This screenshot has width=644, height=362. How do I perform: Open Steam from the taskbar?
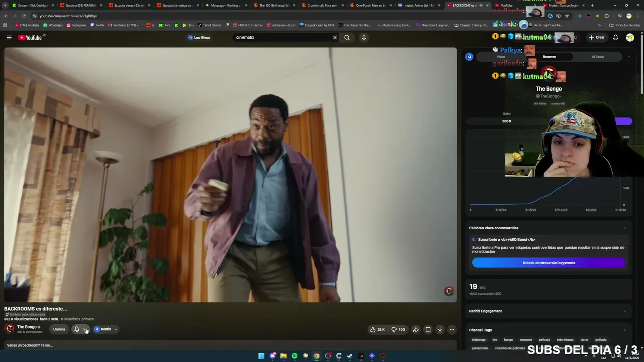[350, 356]
